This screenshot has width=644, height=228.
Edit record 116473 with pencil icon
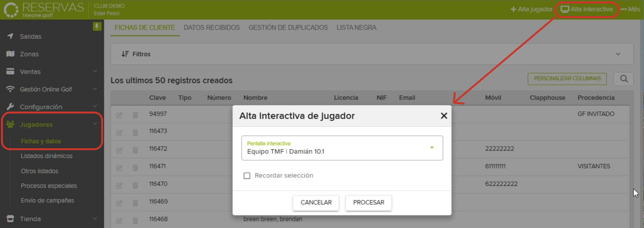click(119, 132)
